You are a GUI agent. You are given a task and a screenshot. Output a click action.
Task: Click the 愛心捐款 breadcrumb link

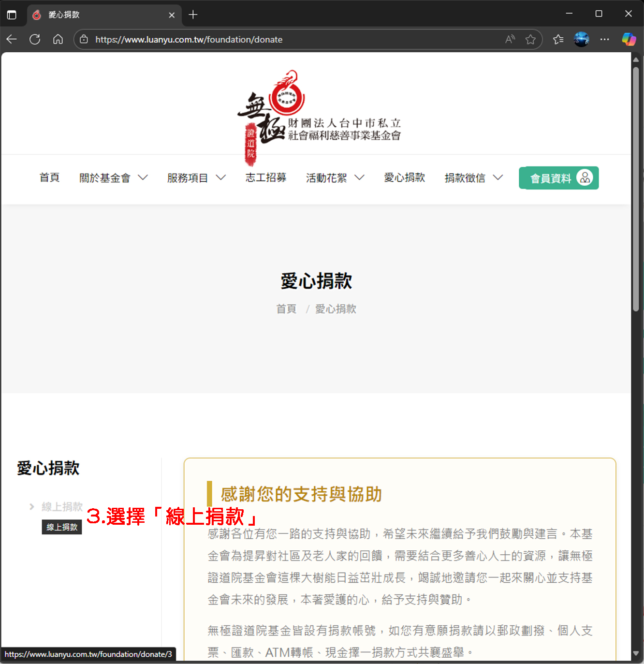tap(336, 309)
